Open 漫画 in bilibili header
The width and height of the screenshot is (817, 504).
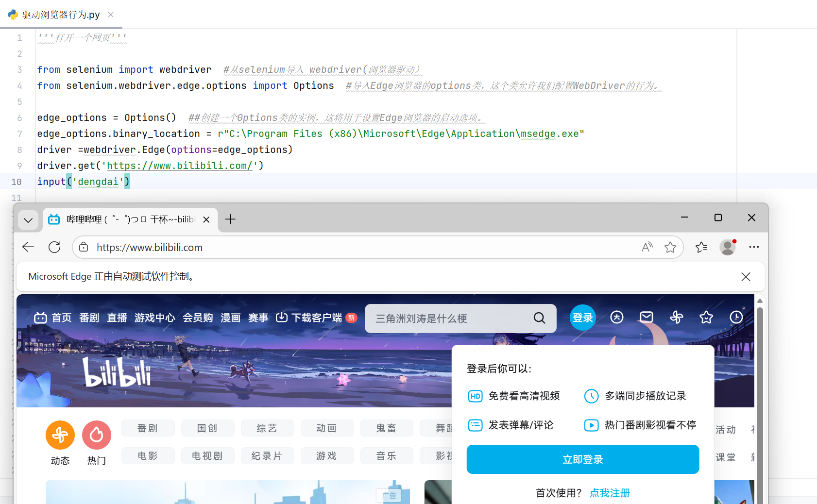pos(231,318)
